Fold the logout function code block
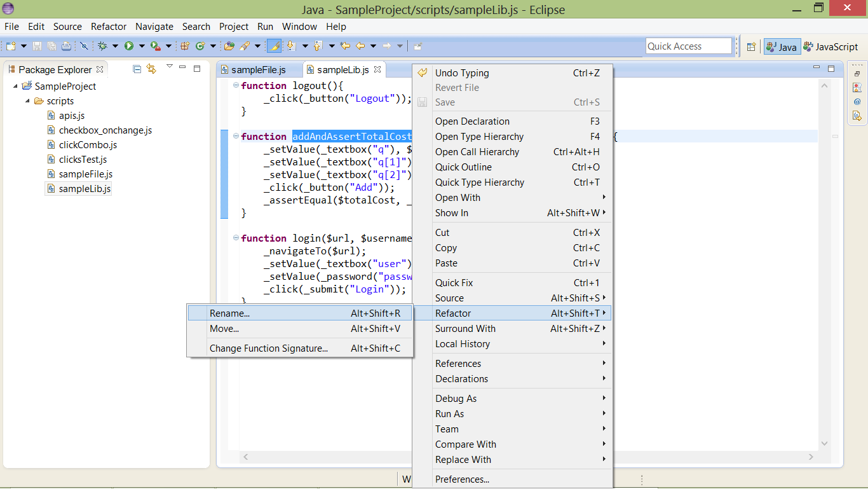Viewport: 868px width, 489px height. pos(236,85)
